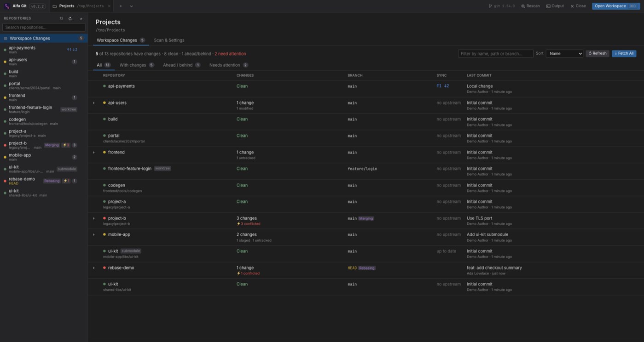644x342 pixels.
Task: Click the git 2.54.0 version indicator
Action: [502, 6]
